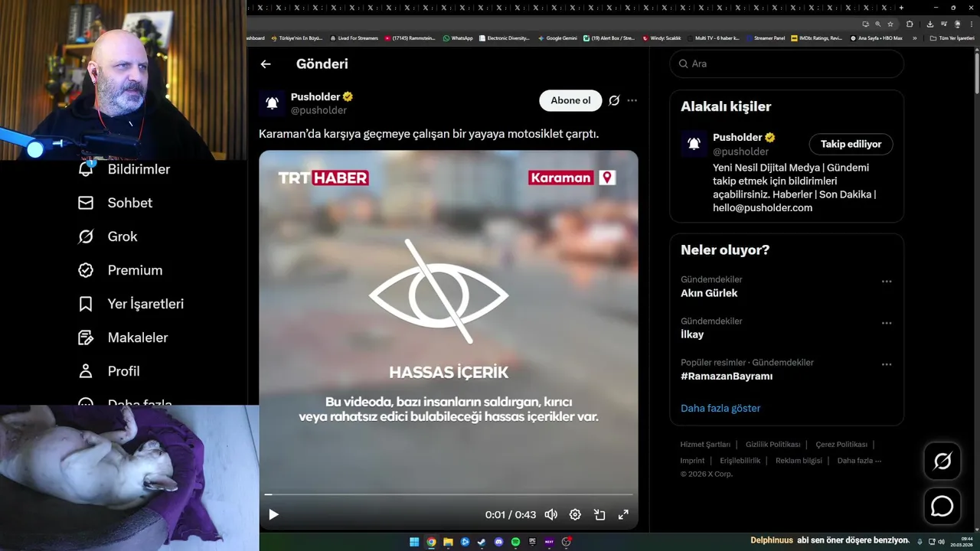The height and width of the screenshot is (551, 980).
Task: Click the blurred sensitive content video
Action: pyautogui.click(x=449, y=339)
